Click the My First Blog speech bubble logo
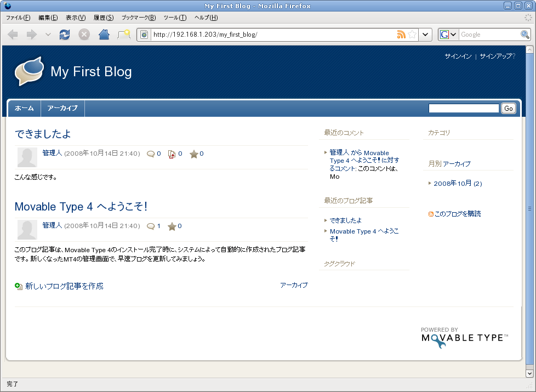Image resolution: width=536 pixels, height=392 pixels. [30, 71]
